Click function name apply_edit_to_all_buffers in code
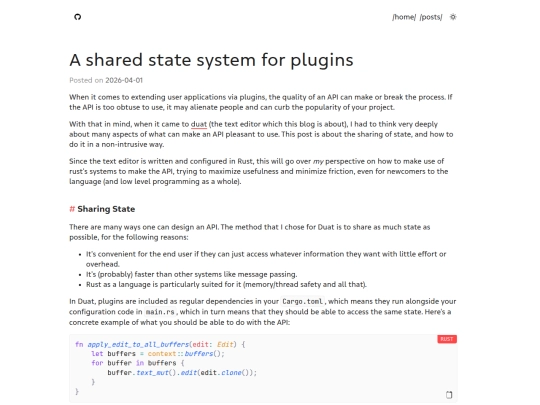This screenshot has height=405, width=540. 138,344
